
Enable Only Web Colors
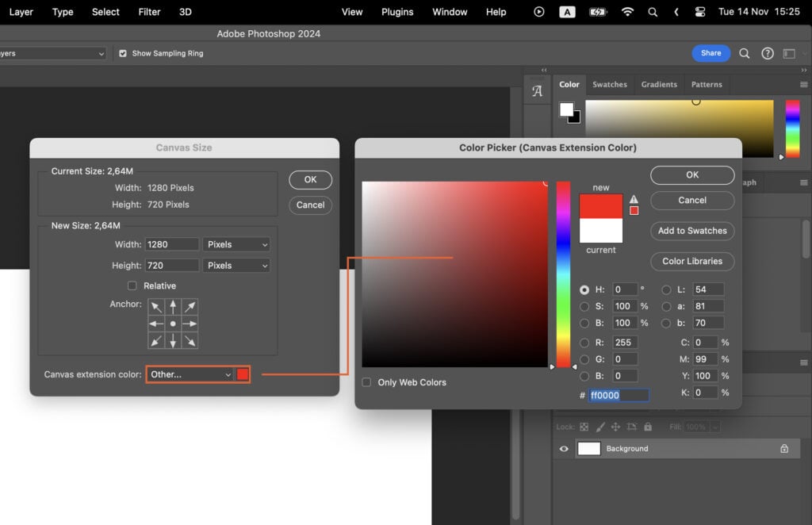(x=366, y=382)
